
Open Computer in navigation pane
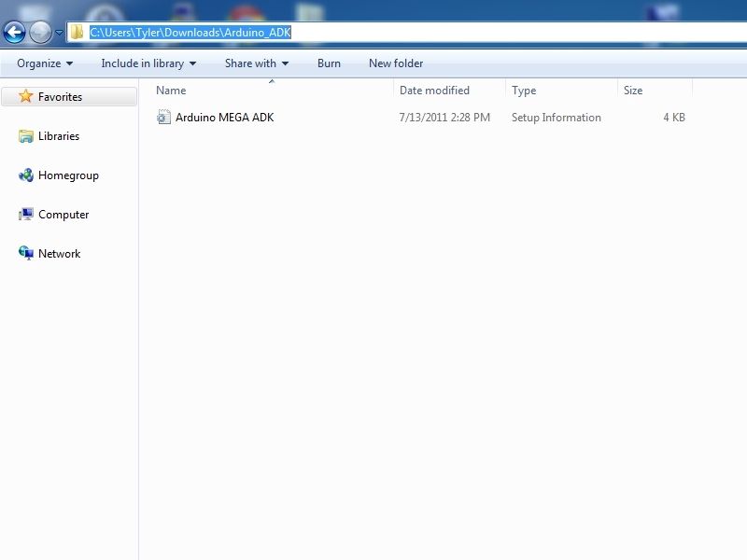point(63,215)
